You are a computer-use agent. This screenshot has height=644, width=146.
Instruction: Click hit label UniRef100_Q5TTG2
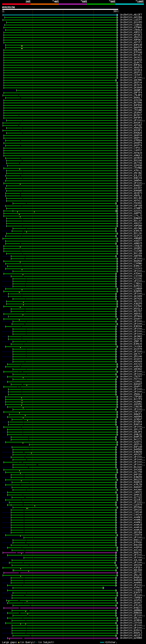point(131,572)
